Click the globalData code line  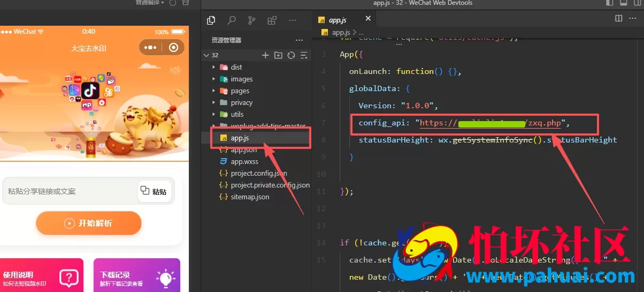coord(379,88)
